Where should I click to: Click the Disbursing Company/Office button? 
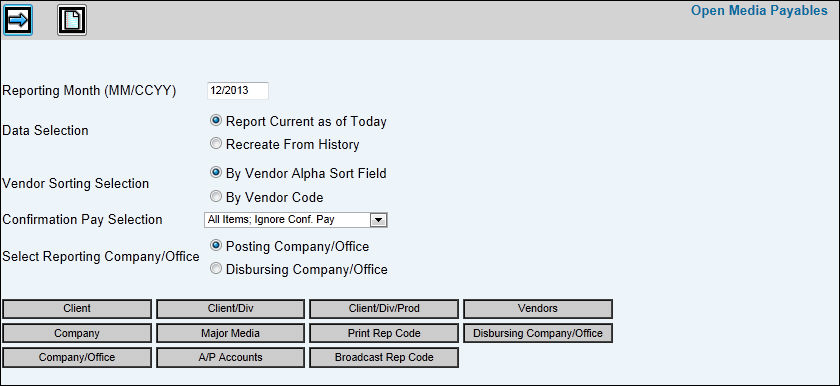[538, 334]
